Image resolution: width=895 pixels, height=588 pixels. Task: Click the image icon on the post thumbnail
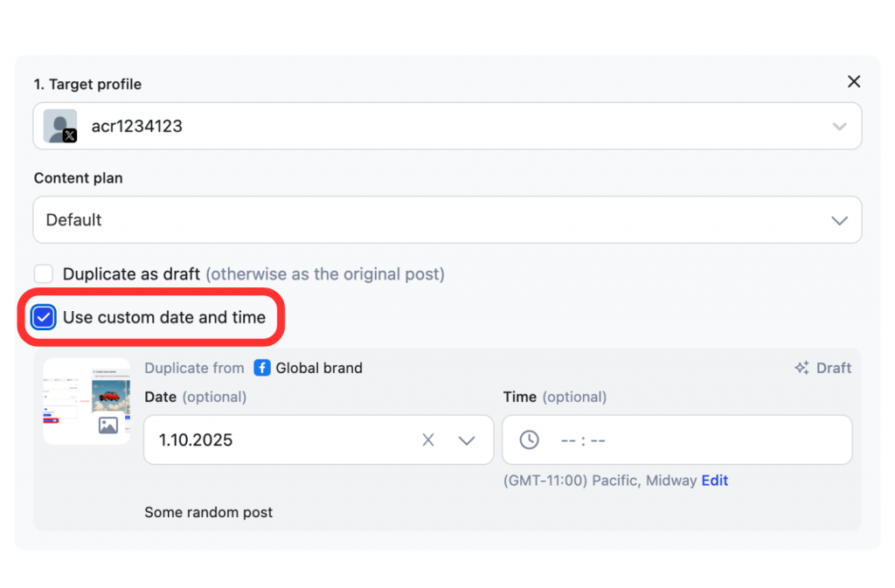point(108,425)
